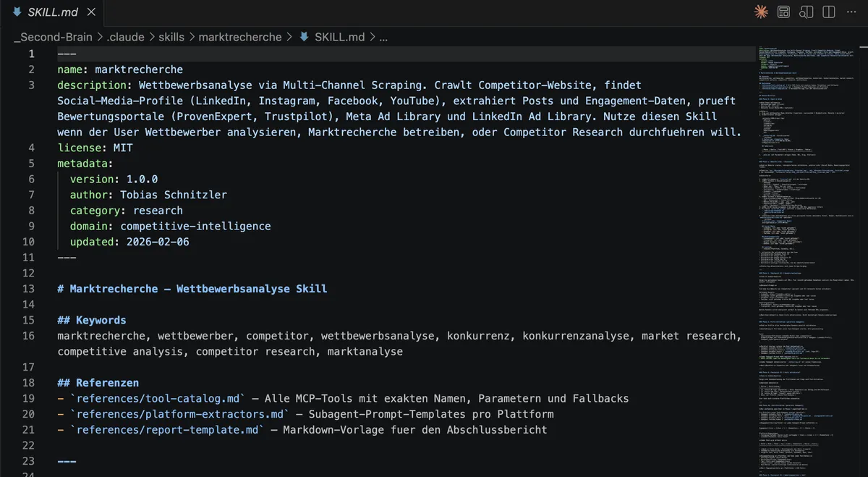The width and height of the screenshot is (868, 477).
Task: Click 'license: MIT' line
Action: click(x=95, y=148)
